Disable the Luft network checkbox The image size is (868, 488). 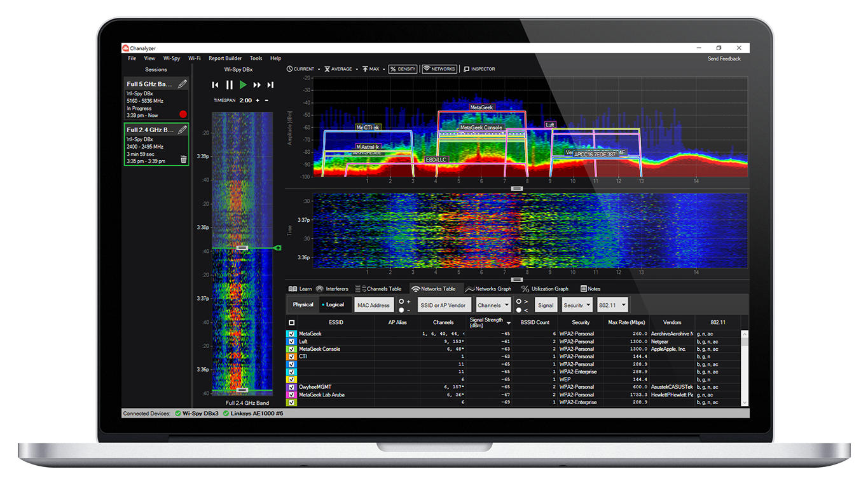[x=291, y=341]
